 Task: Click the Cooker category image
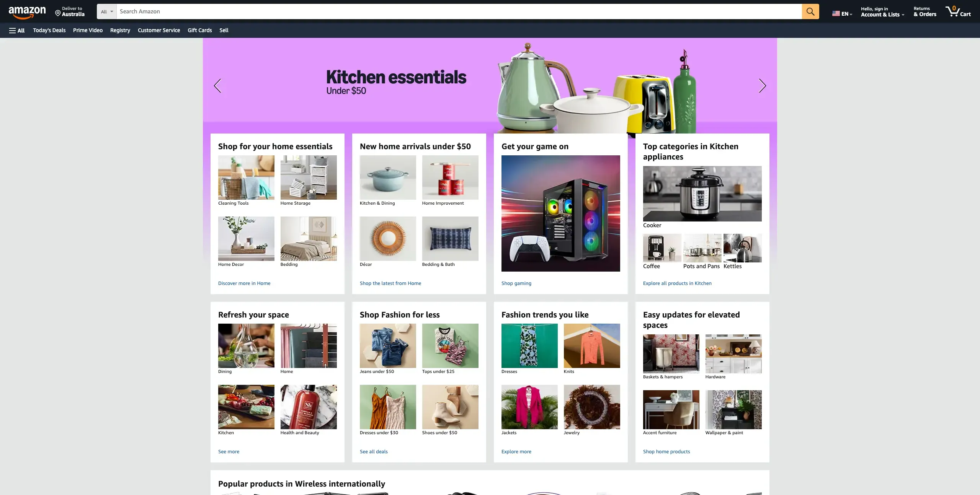pyautogui.click(x=702, y=194)
